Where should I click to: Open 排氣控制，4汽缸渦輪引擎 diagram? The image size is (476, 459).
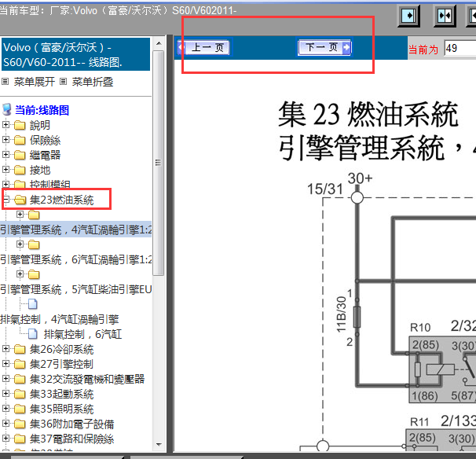pos(60,319)
